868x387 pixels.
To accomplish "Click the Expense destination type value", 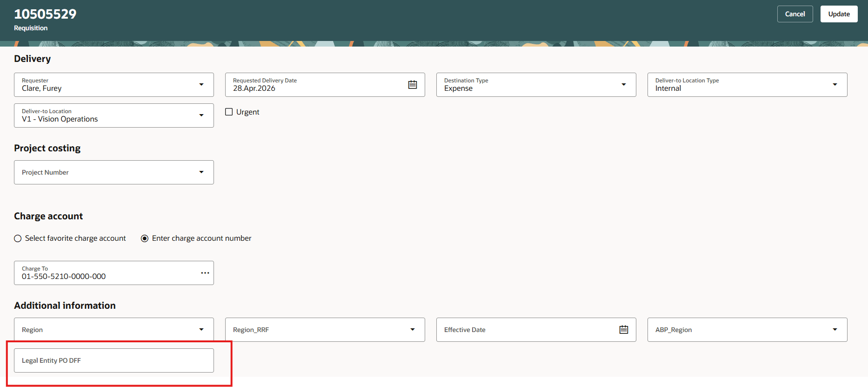I will 458,88.
